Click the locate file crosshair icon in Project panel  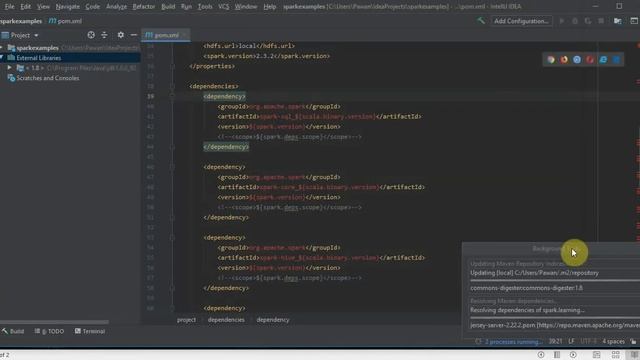[x=91, y=35]
